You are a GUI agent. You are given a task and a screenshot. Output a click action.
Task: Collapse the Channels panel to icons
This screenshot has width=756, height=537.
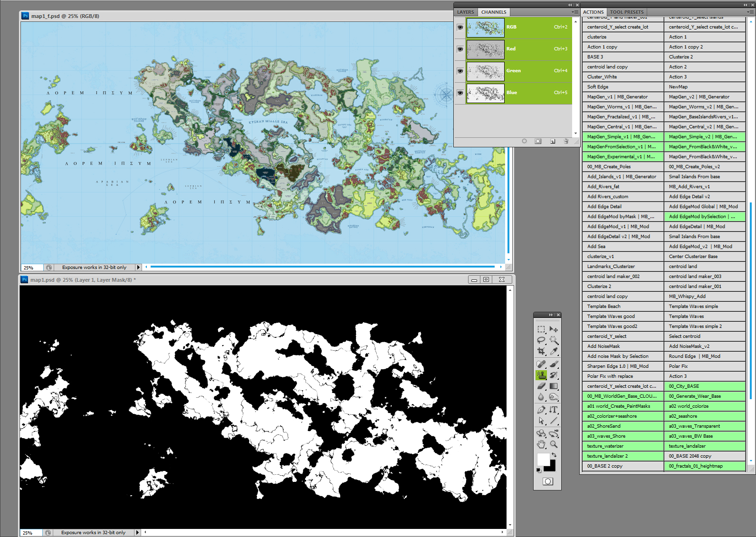click(571, 5)
